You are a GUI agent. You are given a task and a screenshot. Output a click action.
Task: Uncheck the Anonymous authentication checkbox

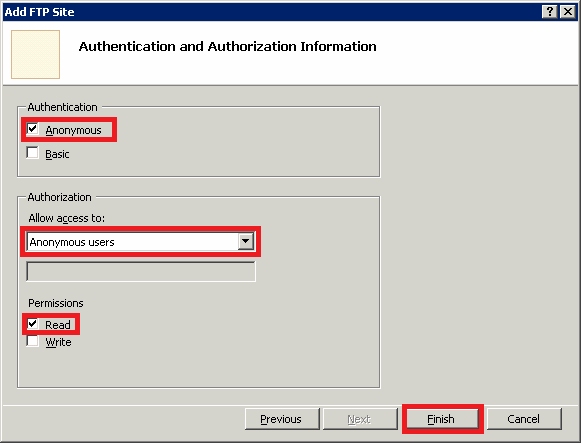click(33, 129)
